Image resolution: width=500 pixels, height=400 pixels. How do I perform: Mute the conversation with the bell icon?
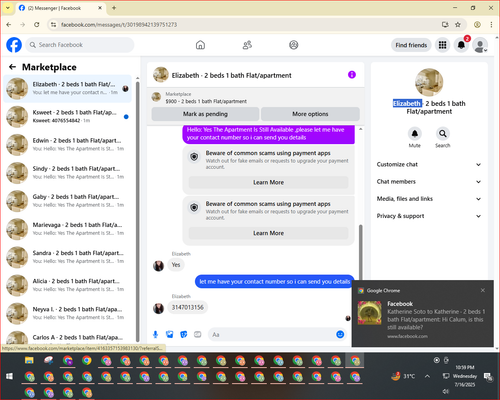[414, 134]
